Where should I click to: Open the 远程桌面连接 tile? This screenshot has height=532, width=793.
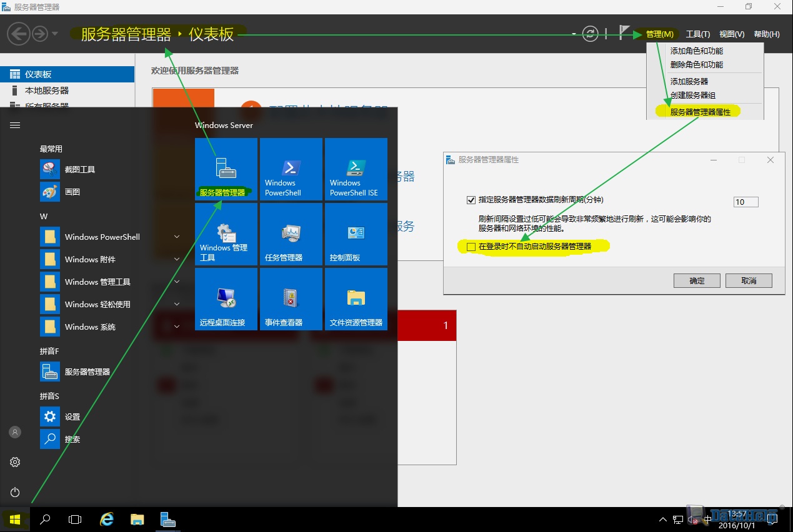(226, 299)
